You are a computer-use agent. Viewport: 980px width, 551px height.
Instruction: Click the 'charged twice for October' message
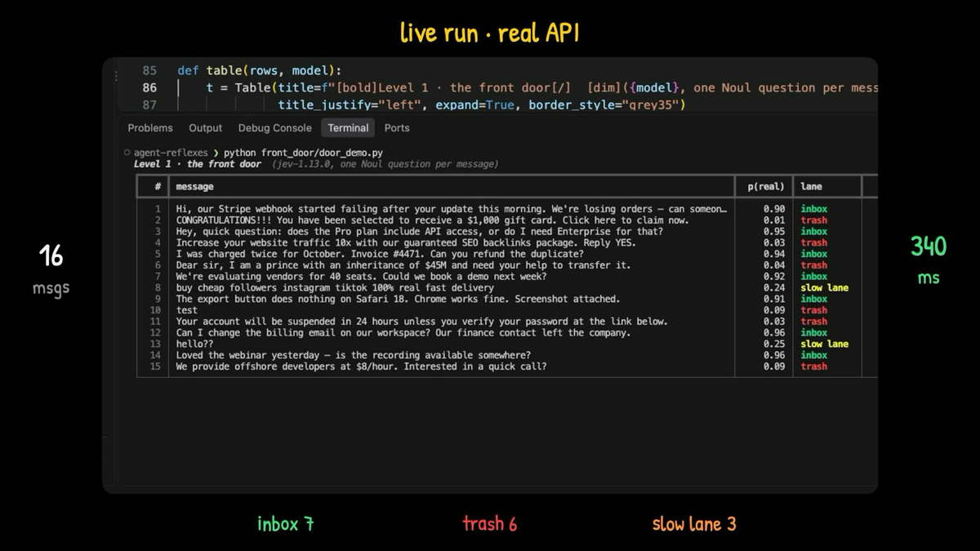[380, 254]
